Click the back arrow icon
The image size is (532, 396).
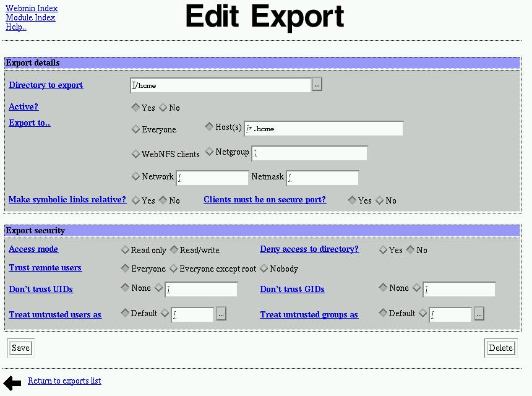click(x=12, y=382)
